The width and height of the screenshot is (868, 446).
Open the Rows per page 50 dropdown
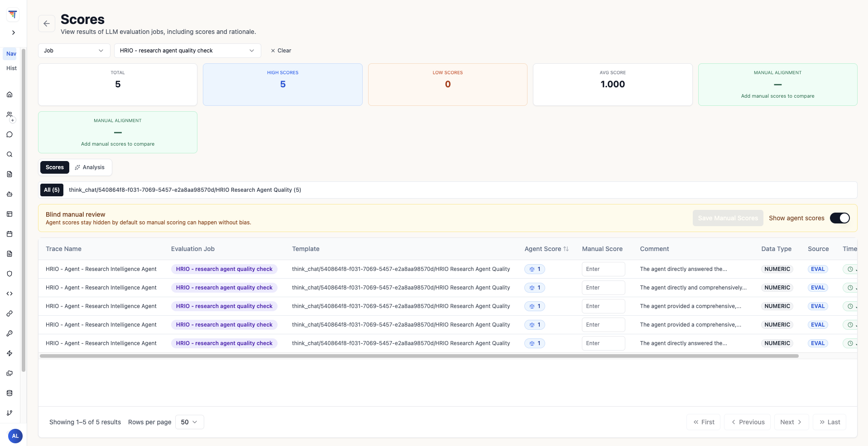point(189,422)
